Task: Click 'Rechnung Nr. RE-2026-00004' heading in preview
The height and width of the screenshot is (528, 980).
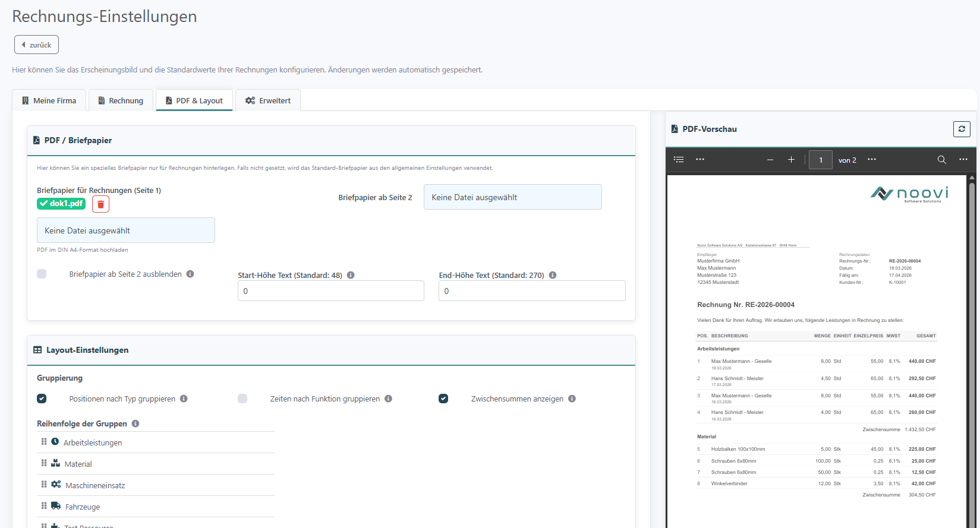Action: tap(746, 305)
